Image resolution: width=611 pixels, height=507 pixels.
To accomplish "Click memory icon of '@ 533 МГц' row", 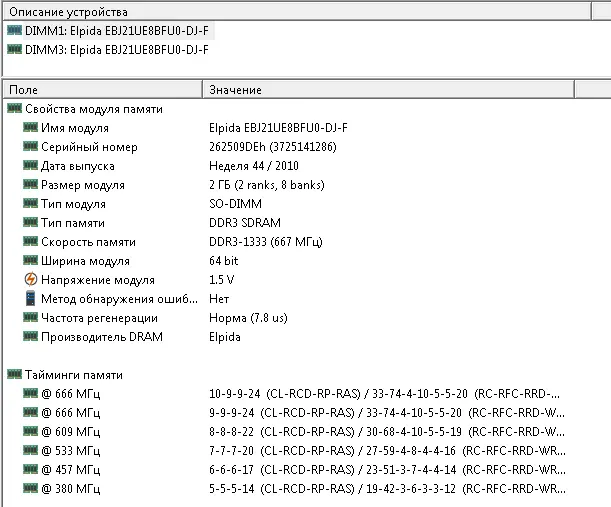I will [x=30, y=450].
